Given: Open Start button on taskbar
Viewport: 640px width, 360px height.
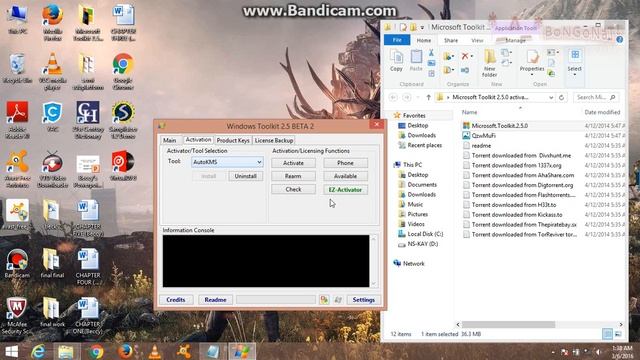Looking at the screenshot, I should coord(12,352).
